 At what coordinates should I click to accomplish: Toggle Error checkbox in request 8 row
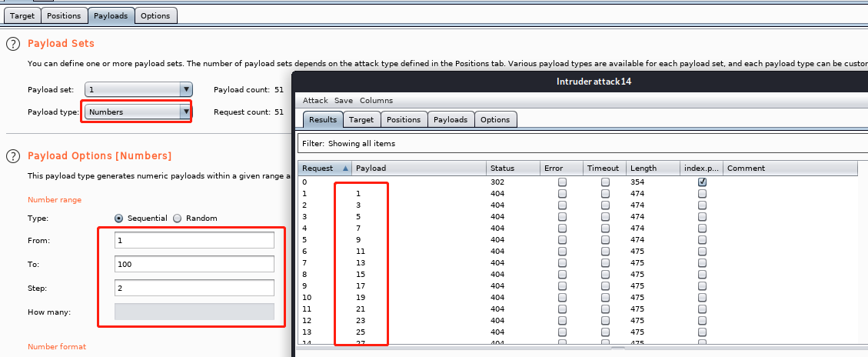[563, 275]
